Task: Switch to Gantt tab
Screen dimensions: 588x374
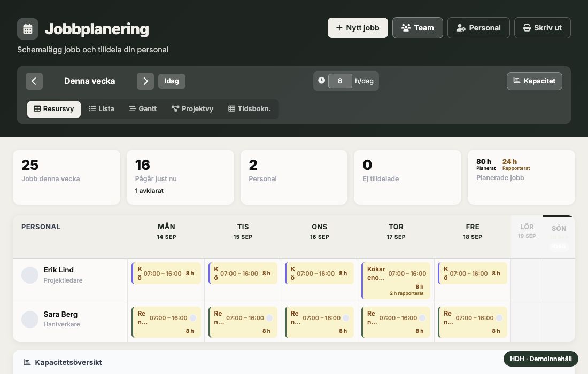Action: 143,108
